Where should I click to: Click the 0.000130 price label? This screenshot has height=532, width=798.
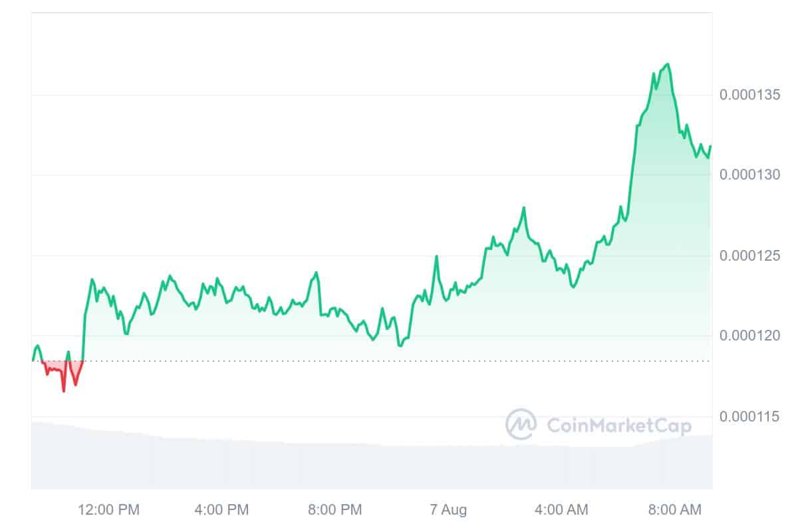click(x=751, y=175)
